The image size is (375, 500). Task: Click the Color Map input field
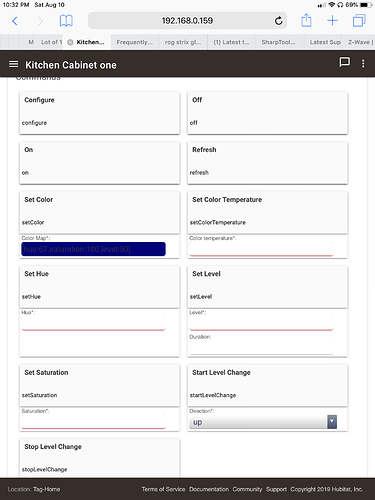[x=93, y=249]
